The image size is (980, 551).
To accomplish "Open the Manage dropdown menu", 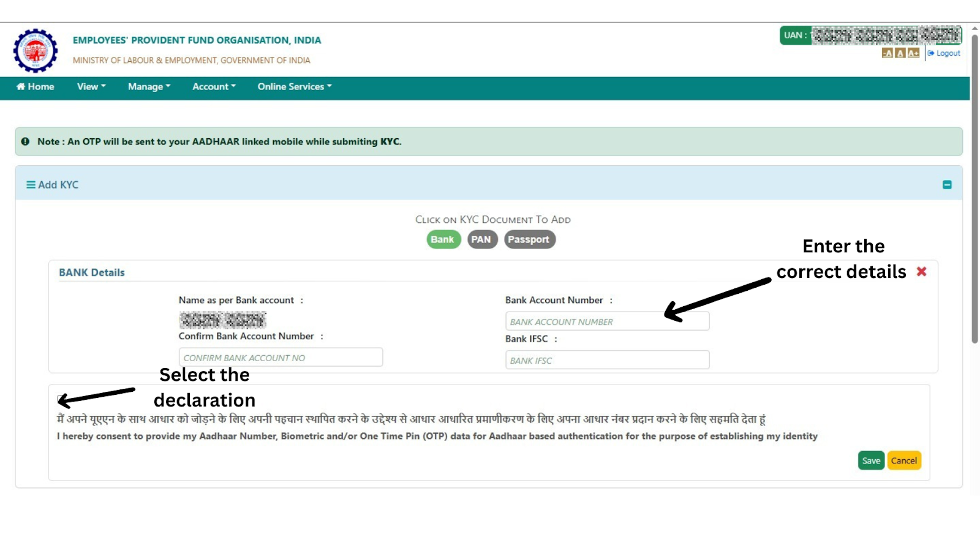I will click(149, 87).
